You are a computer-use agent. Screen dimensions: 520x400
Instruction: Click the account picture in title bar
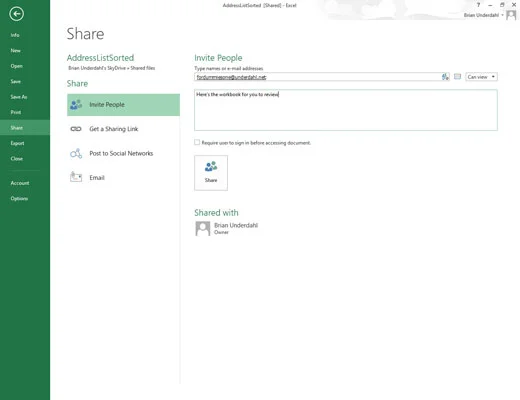click(511, 15)
